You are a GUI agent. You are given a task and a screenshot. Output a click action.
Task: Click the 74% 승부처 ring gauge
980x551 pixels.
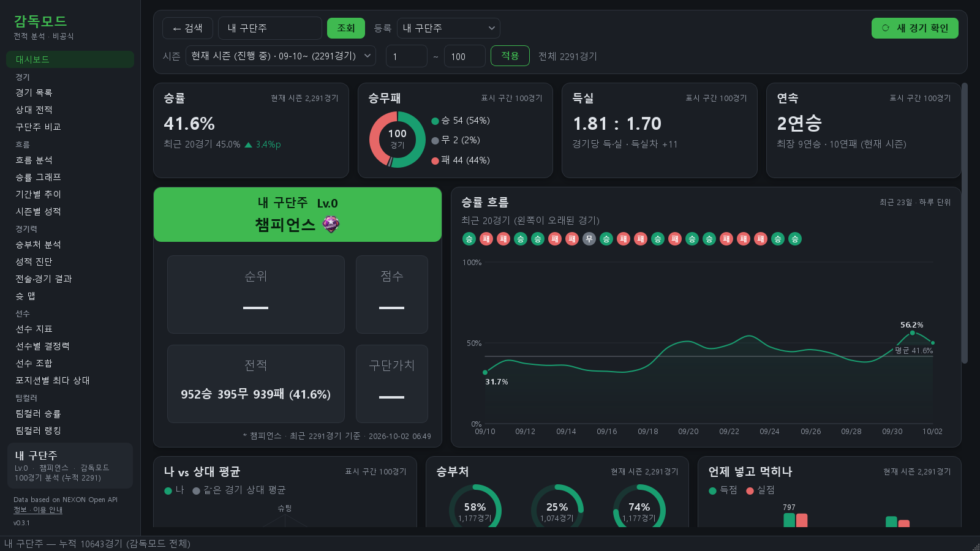tap(639, 508)
